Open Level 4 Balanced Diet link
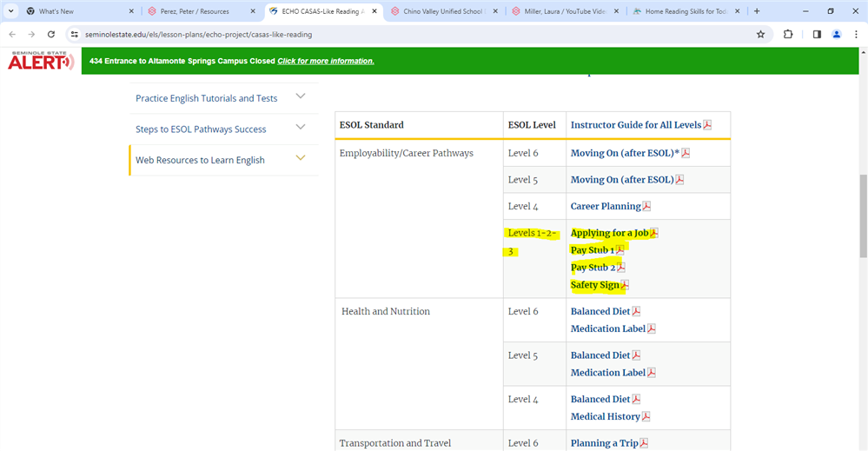The height and width of the screenshot is (451, 868). click(x=600, y=399)
